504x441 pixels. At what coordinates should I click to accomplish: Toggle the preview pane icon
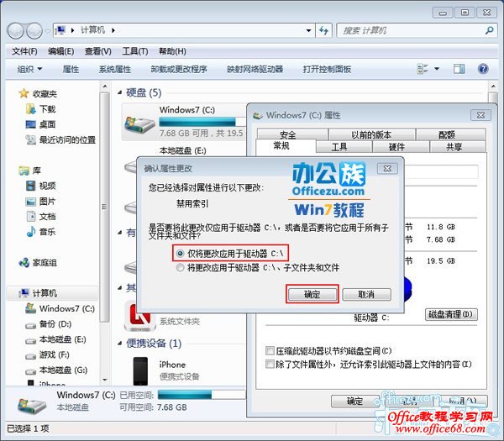459,69
